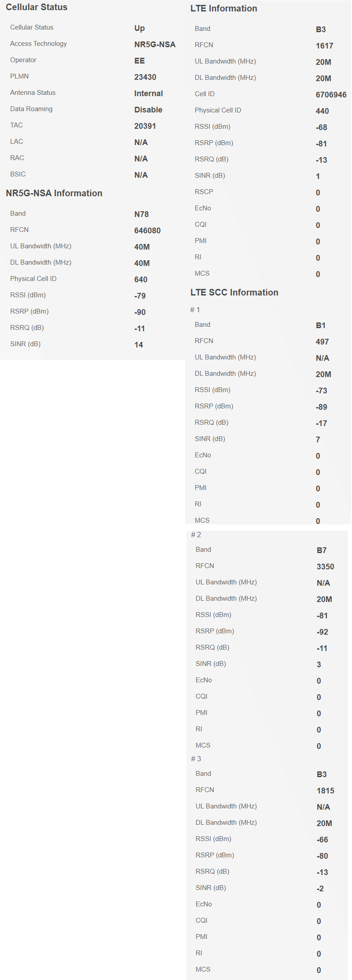
Task: Click the TAC value 20391
Action: [x=145, y=126]
